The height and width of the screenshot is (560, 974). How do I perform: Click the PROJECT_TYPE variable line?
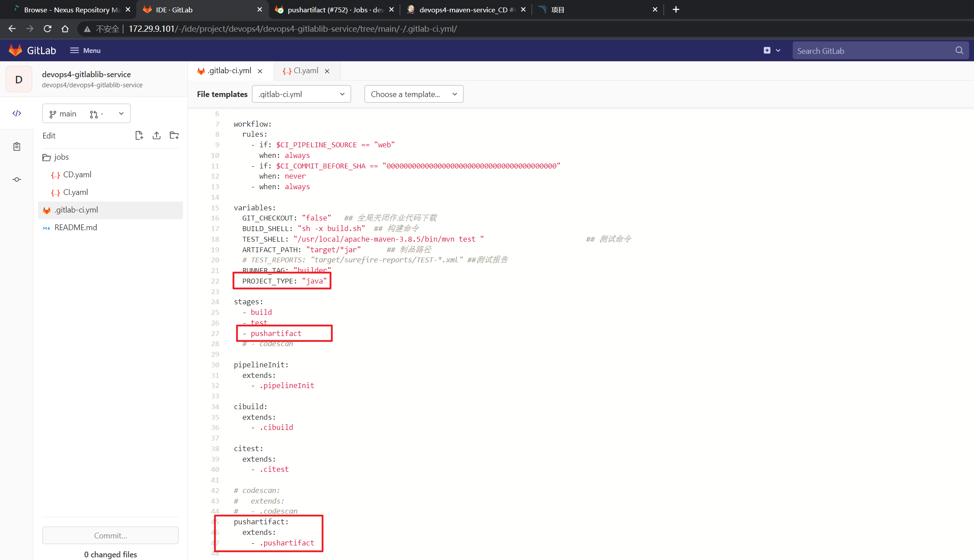click(285, 281)
